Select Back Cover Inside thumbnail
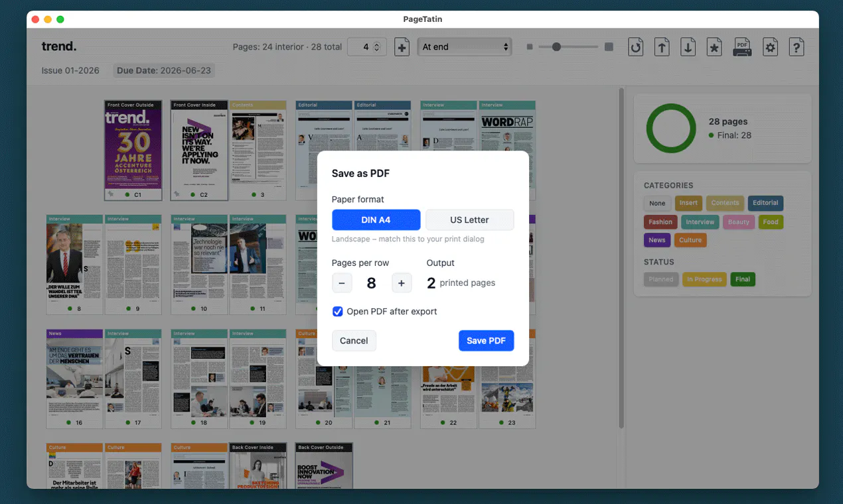This screenshot has width=843, height=504. pos(258,466)
